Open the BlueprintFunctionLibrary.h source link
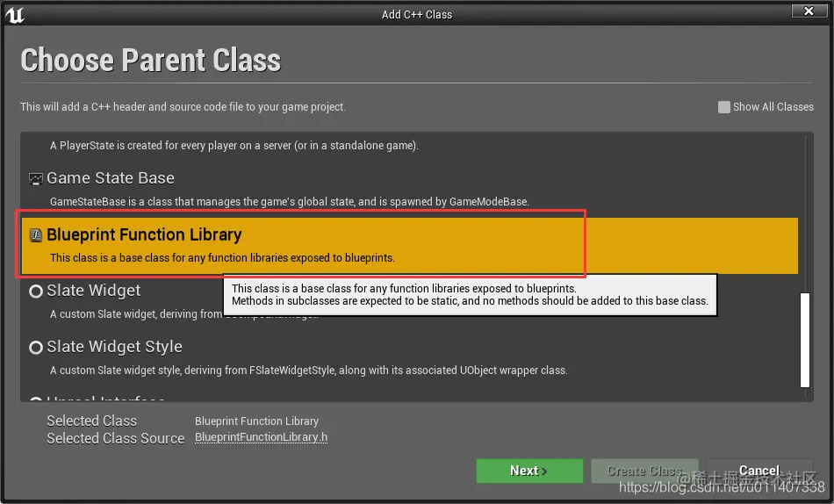 (261, 437)
